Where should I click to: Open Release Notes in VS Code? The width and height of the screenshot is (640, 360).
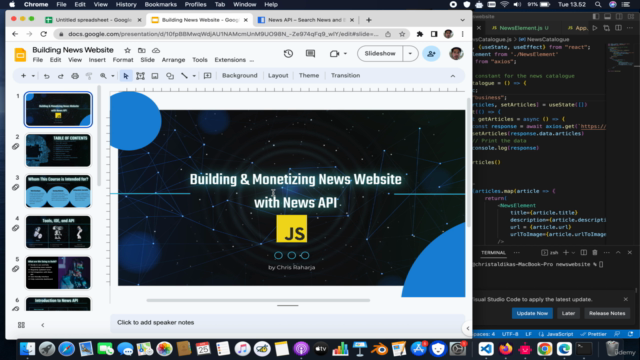click(x=607, y=313)
